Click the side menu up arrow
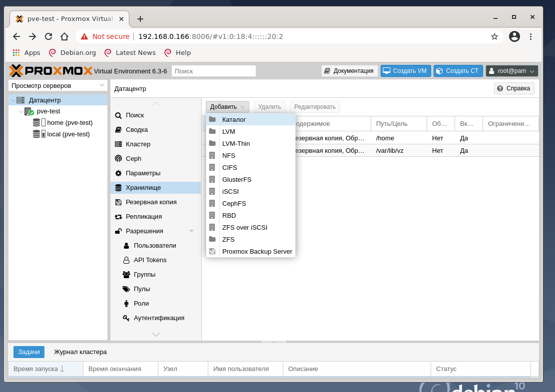This screenshot has width=555, height=392. point(156,104)
